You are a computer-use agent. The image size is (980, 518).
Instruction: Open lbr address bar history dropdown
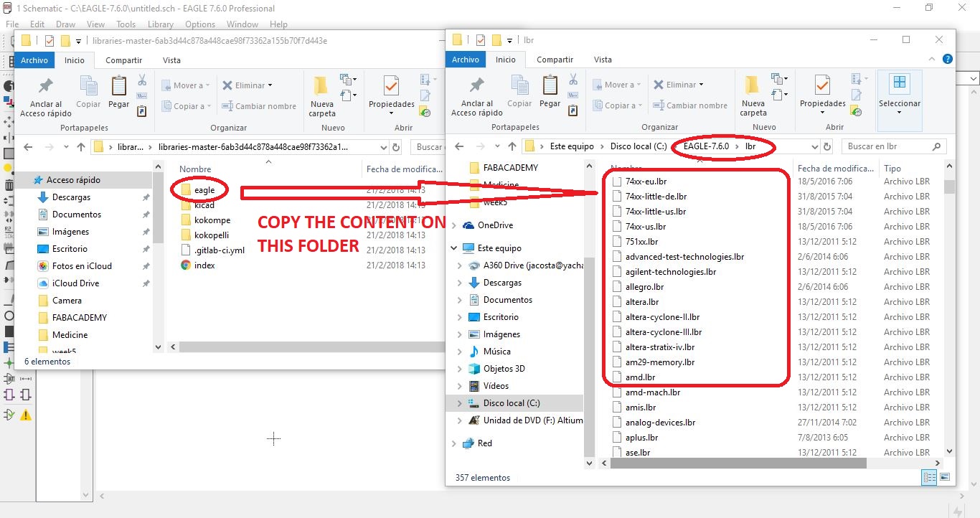[814, 146]
